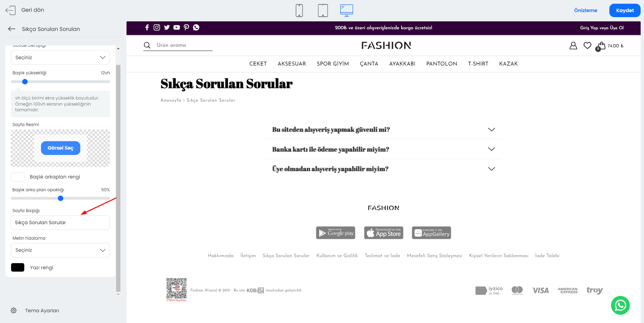Open the AYAKKABI menu category
Image resolution: width=644 pixels, height=323 pixels.
tap(402, 64)
